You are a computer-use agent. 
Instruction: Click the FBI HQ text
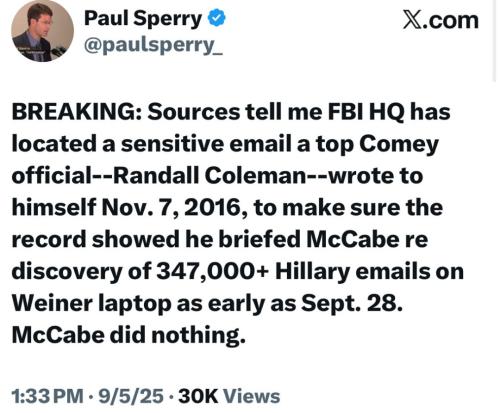366,112
